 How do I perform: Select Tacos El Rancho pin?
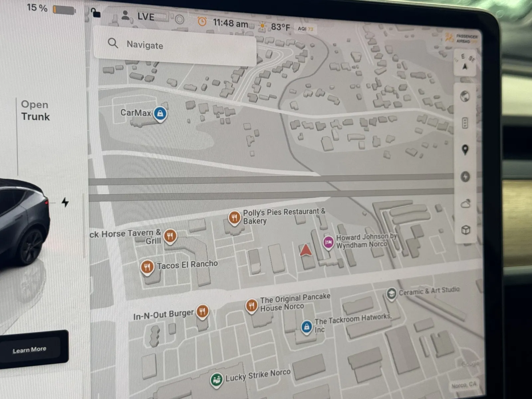(x=147, y=267)
